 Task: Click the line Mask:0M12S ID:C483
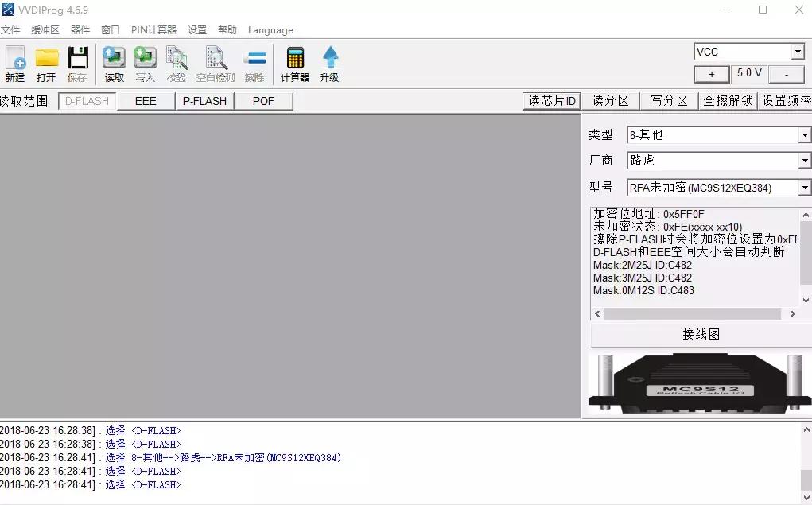643,290
